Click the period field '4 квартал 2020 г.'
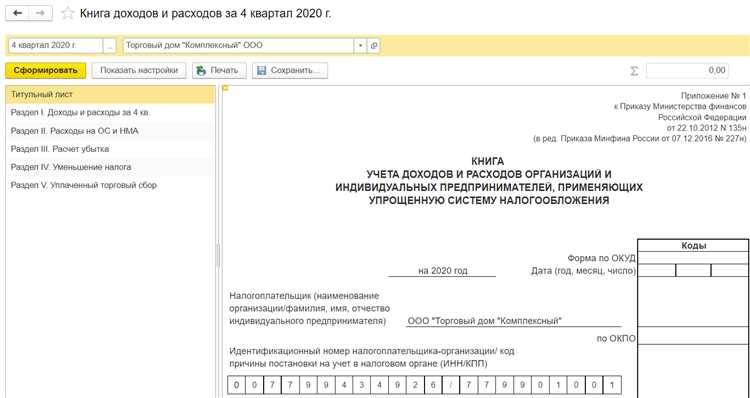The image size is (750, 398). [x=55, y=46]
